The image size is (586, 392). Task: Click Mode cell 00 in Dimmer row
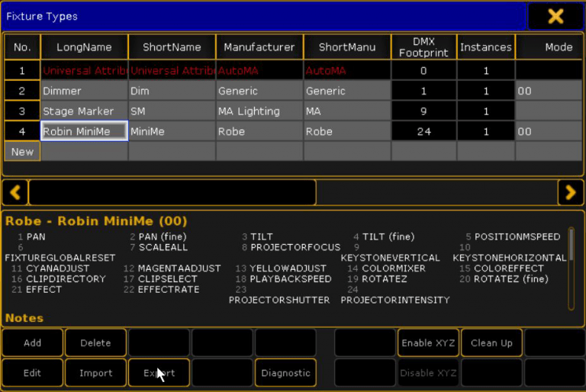tap(549, 91)
